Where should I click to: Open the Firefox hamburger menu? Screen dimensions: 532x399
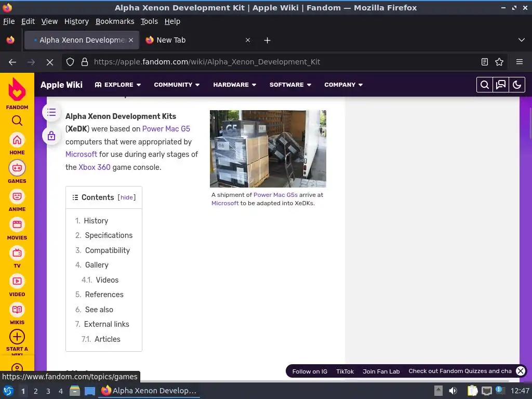click(519, 62)
